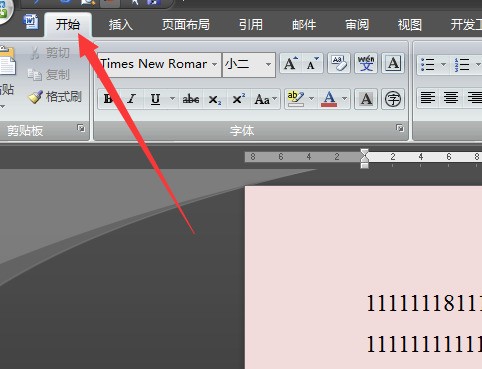Apply character border with boxed A icon
The height and width of the screenshot is (369, 482).
(x=393, y=63)
